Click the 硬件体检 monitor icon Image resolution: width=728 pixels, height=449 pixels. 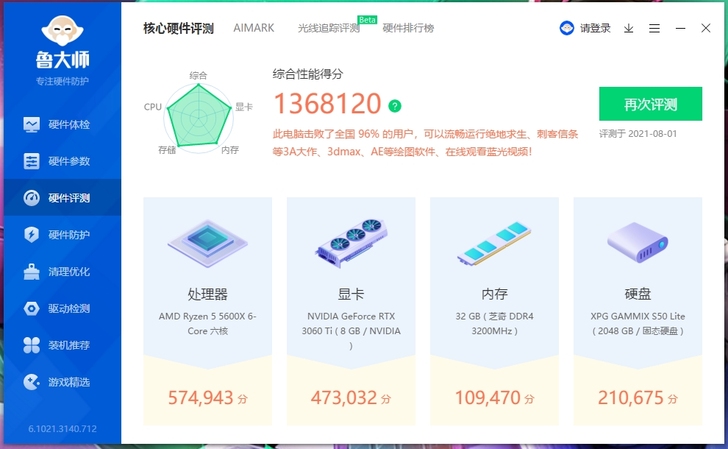32,124
